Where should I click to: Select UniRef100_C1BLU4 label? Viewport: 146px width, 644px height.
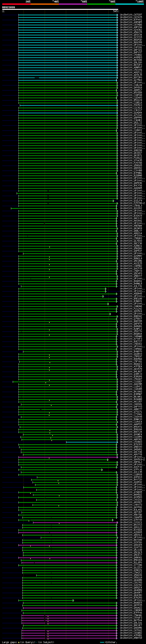131,85
